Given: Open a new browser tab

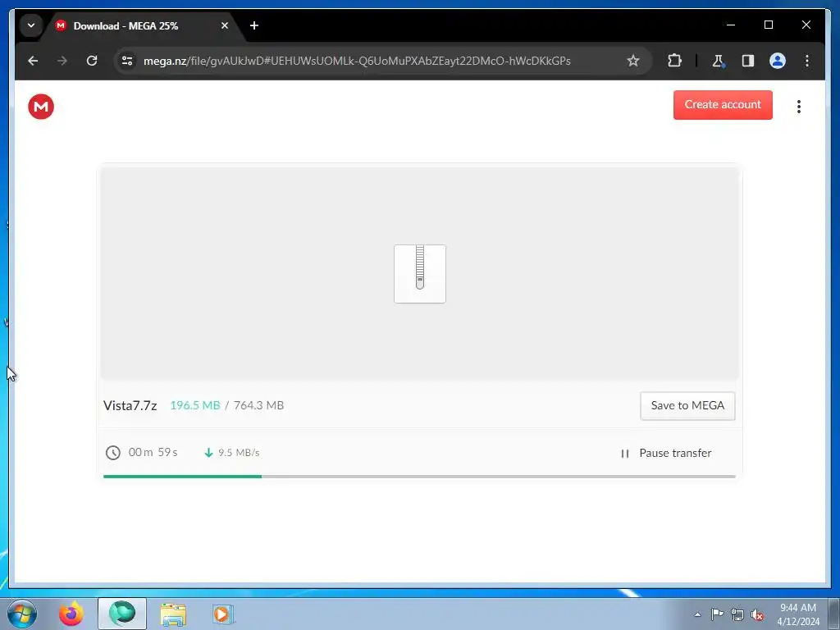Looking at the screenshot, I should point(254,25).
